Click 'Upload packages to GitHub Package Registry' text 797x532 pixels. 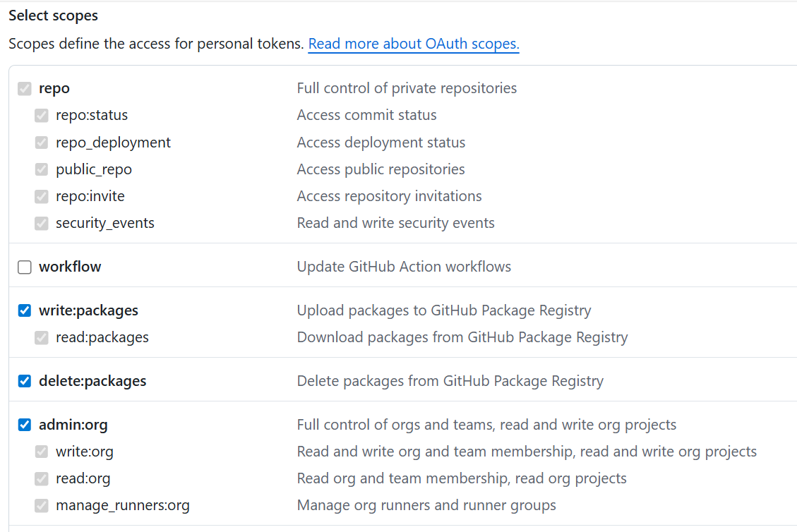click(x=444, y=310)
